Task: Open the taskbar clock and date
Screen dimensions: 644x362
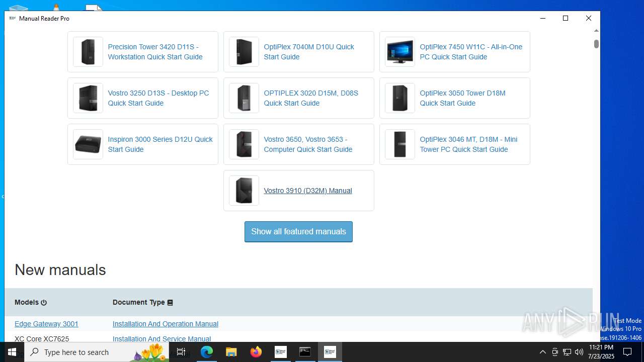Action: tap(601, 352)
